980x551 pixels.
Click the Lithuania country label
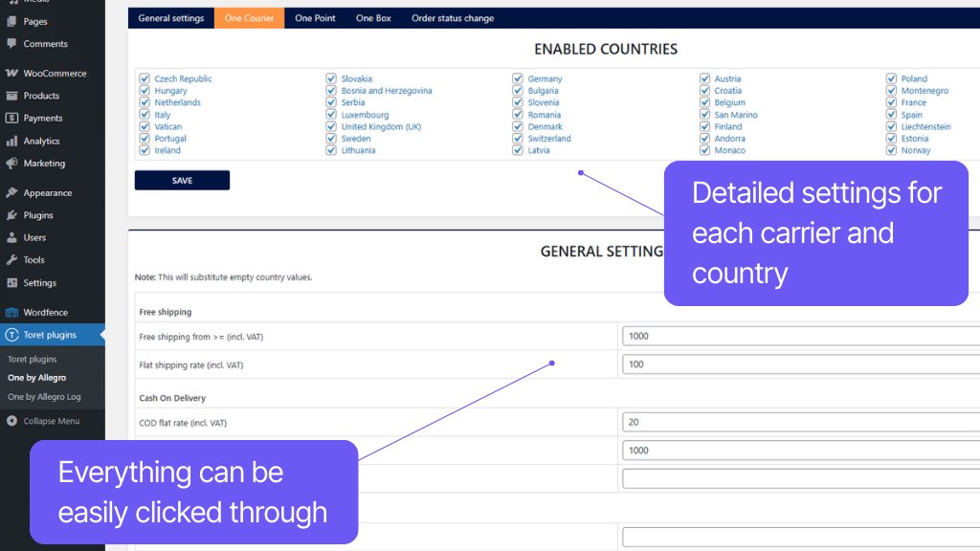[x=358, y=150]
